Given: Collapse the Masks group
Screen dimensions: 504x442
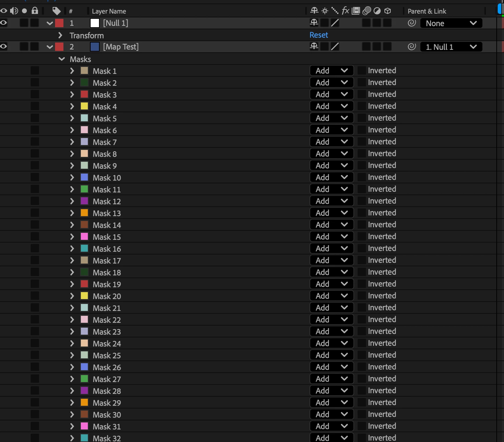Looking at the screenshot, I should (x=62, y=59).
